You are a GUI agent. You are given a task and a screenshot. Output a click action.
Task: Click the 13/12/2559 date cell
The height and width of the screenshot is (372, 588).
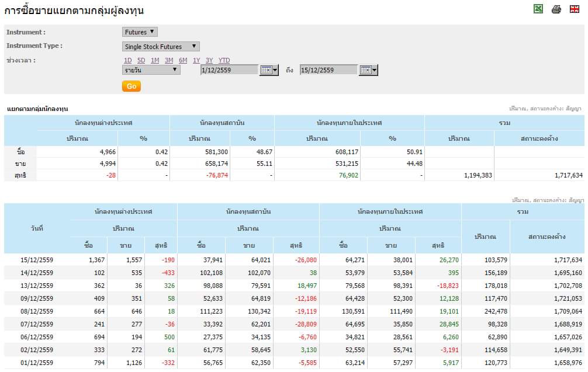[37, 286]
